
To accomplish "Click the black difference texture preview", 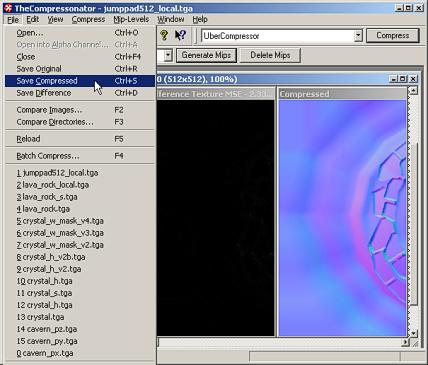I will pos(216,218).
